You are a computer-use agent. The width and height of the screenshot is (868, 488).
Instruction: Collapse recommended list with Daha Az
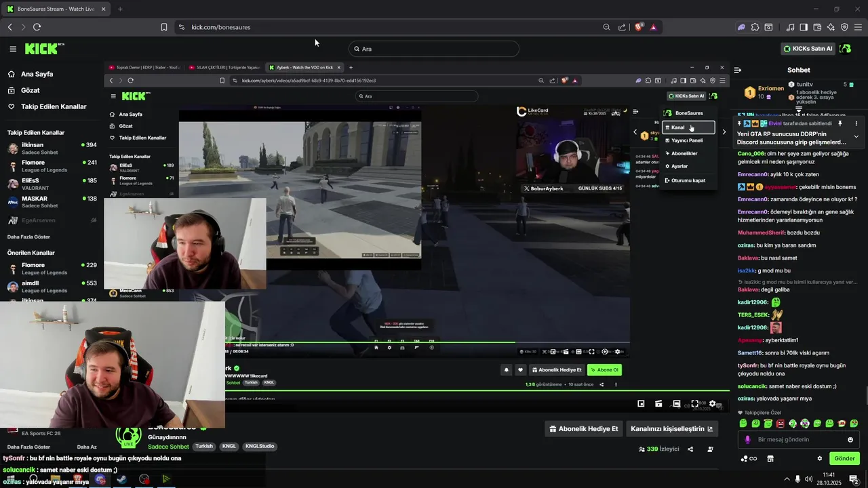pyautogui.click(x=87, y=447)
